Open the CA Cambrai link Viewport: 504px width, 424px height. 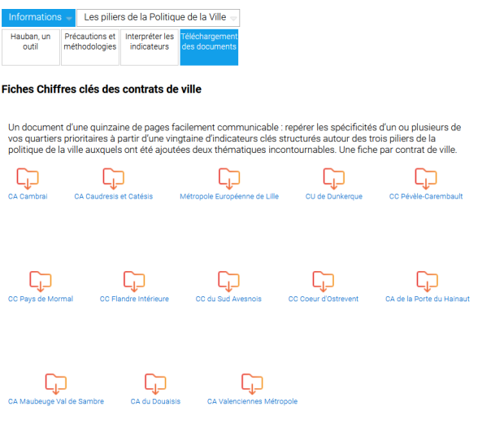tap(28, 196)
